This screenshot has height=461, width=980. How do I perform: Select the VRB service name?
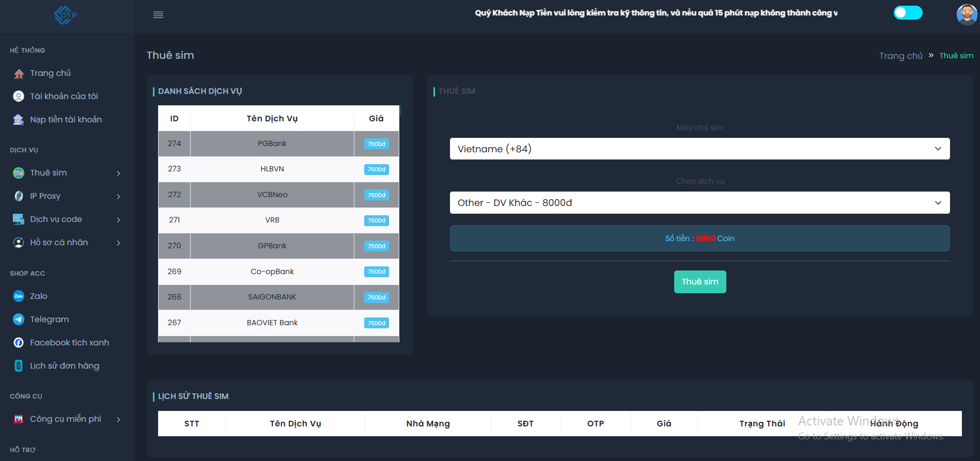click(x=272, y=220)
